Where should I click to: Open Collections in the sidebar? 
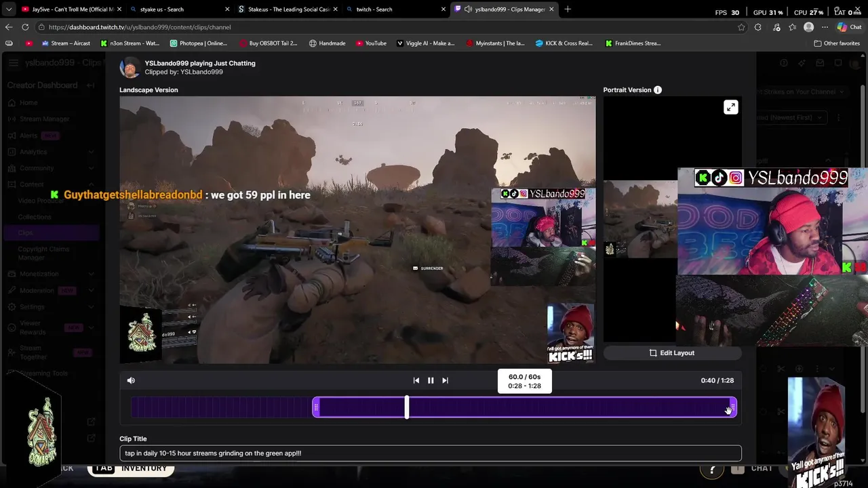pos(35,217)
